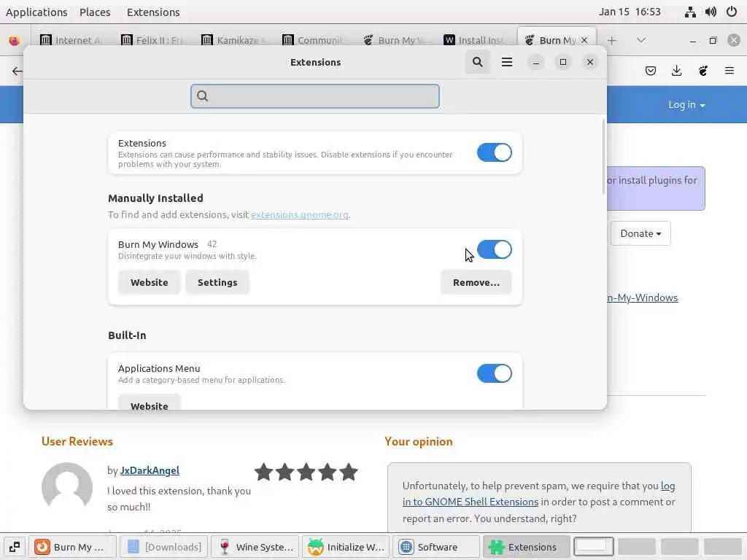747x560 pixels.
Task: Click Firefox back arrow
Action: pos(18,71)
